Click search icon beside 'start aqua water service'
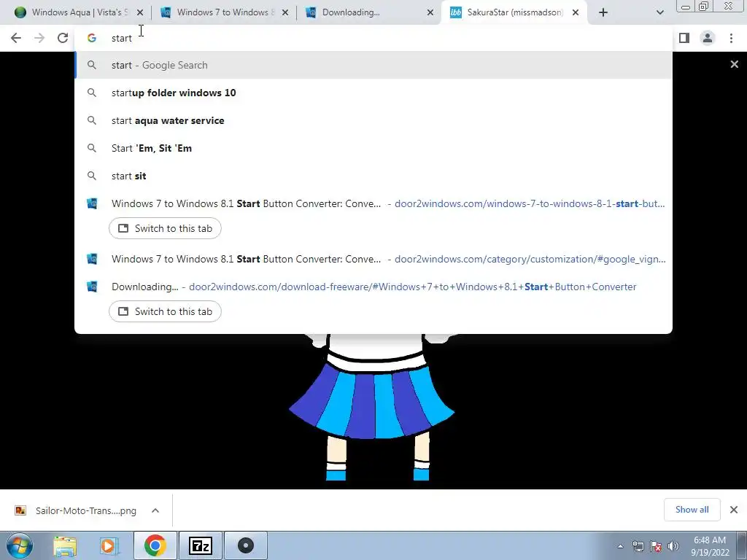 (92, 120)
